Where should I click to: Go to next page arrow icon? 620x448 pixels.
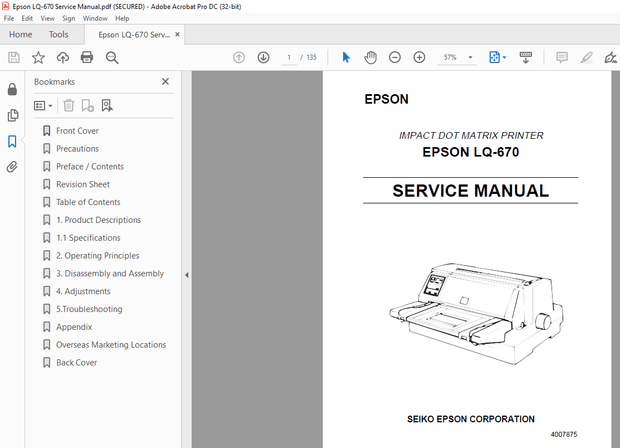[x=263, y=58]
